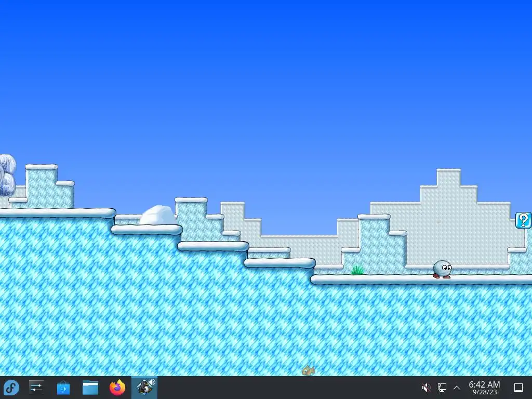Viewport: 532px width, 399px height.
Task: Click the muted volume tray icon
Action: (427, 388)
